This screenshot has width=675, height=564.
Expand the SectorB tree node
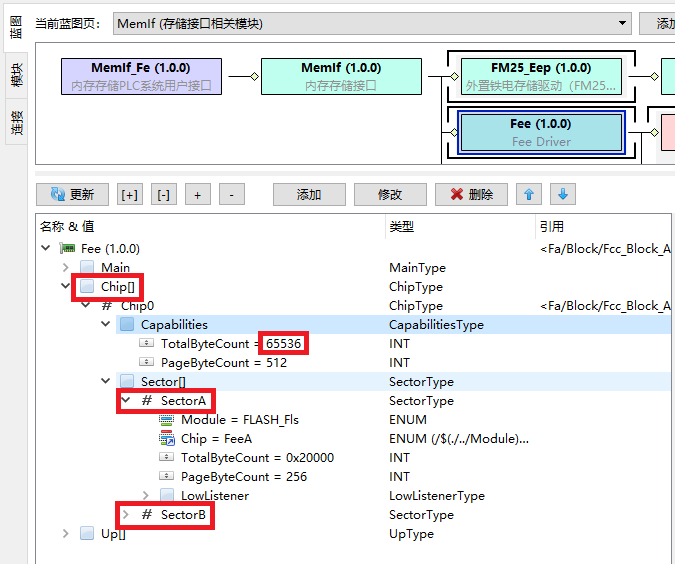coord(126,515)
